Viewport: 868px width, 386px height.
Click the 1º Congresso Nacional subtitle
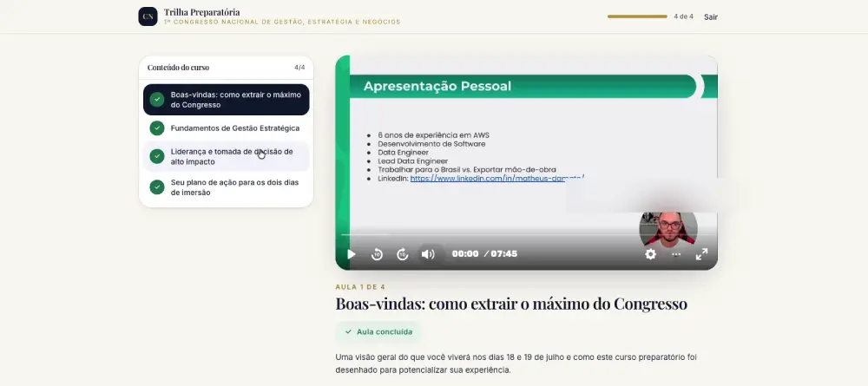282,23
